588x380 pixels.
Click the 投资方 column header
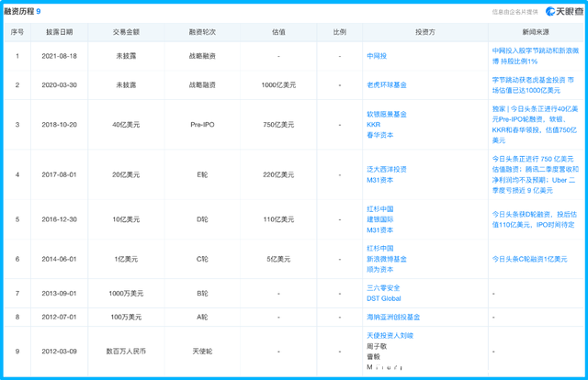pyautogui.click(x=425, y=32)
